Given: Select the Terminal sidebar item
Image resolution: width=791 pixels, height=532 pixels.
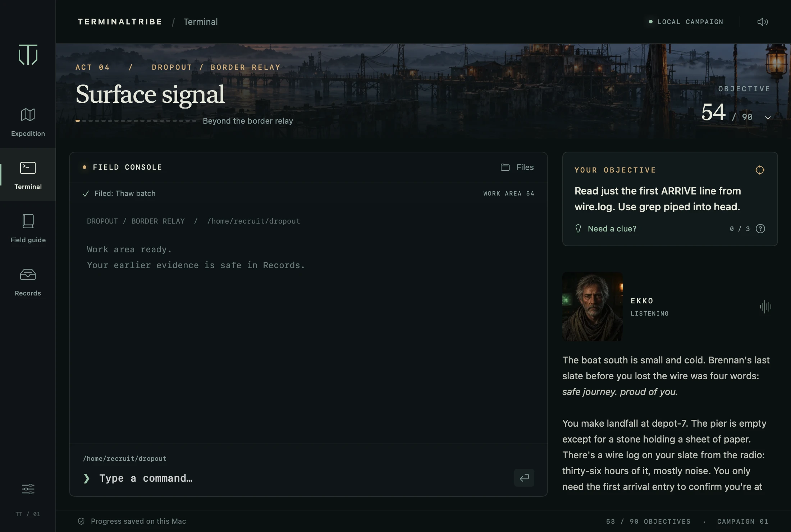Looking at the screenshot, I should point(28,175).
